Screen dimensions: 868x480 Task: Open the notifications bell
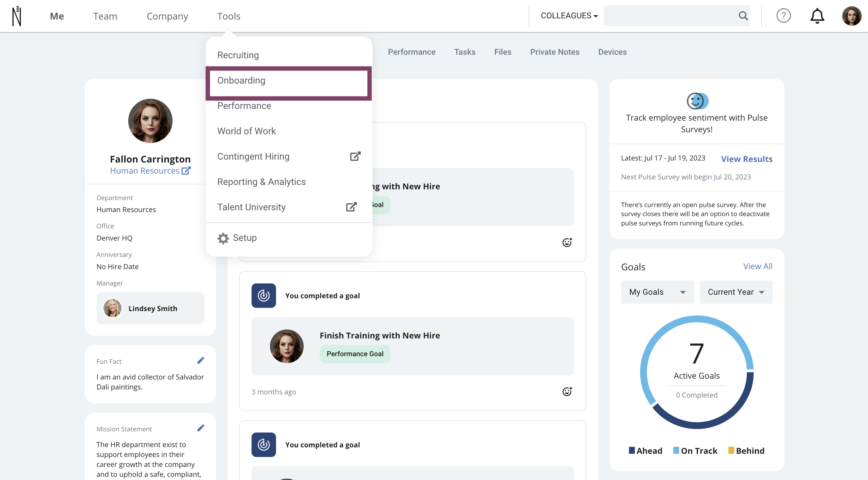coord(817,16)
